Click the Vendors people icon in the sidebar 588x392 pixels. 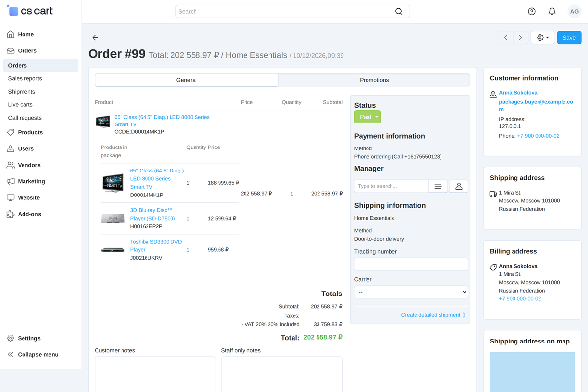(11, 165)
